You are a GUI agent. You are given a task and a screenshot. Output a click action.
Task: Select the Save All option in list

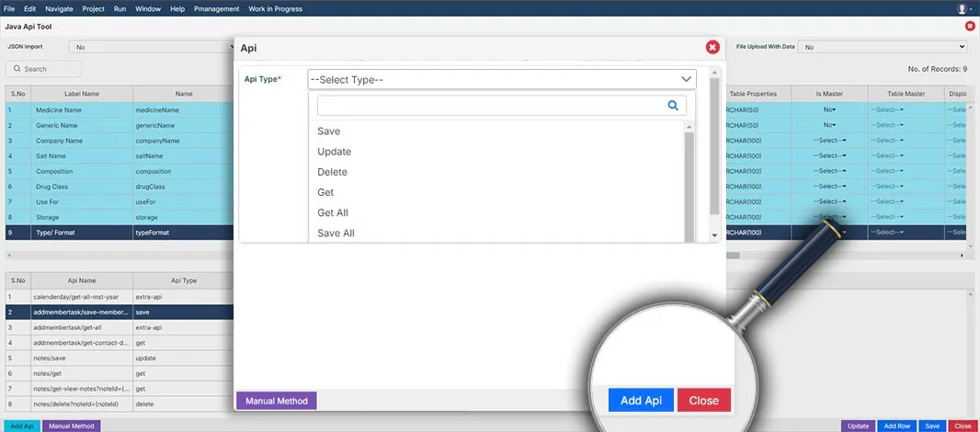pyautogui.click(x=336, y=233)
